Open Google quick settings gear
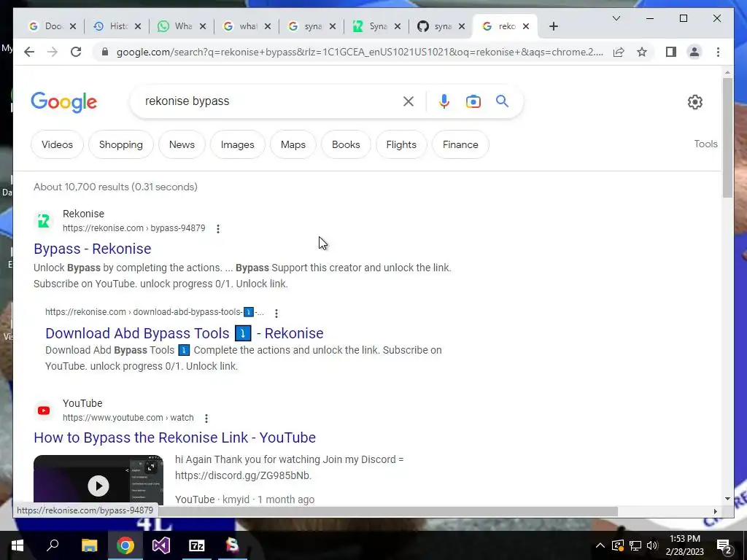 [x=695, y=102]
